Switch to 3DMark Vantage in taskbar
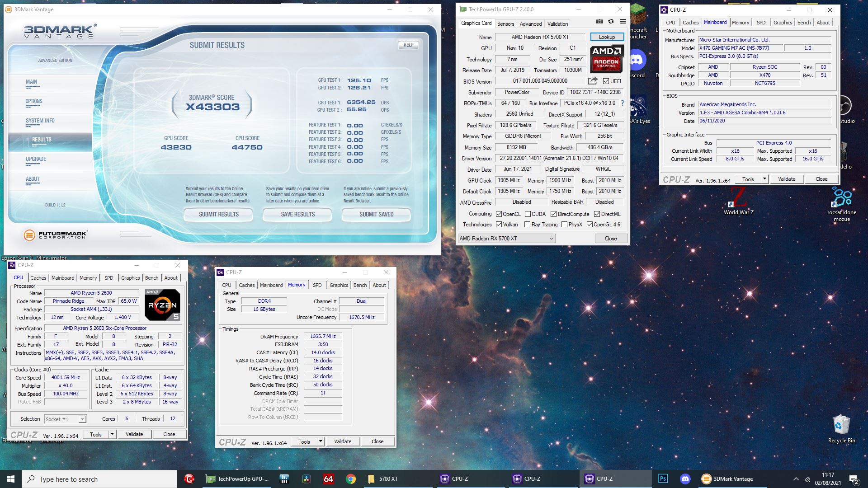868x488 pixels. pyautogui.click(x=732, y=479)
